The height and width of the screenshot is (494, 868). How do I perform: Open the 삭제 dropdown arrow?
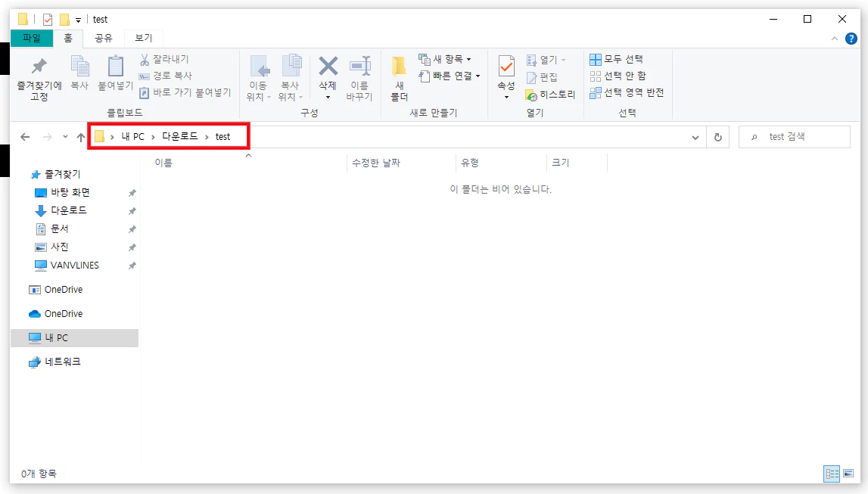point(328,98)
